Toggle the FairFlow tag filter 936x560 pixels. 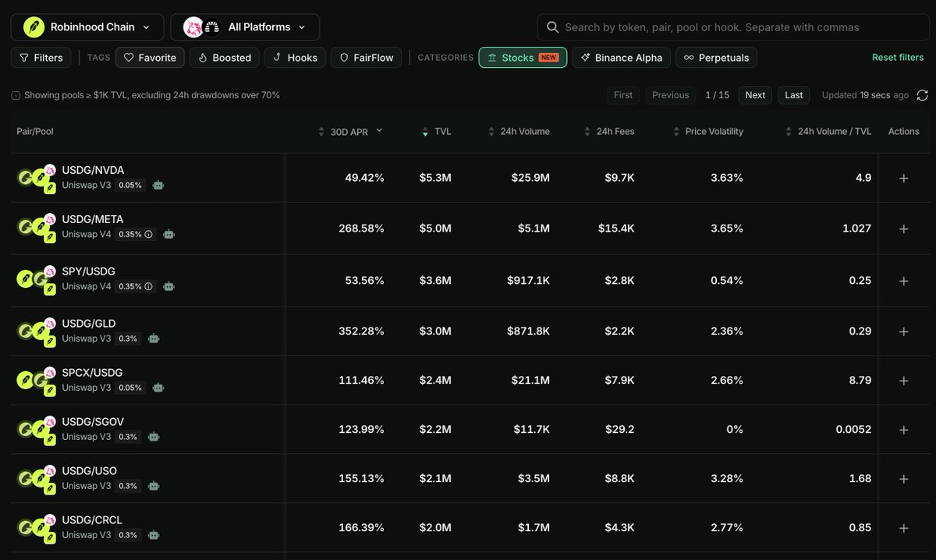pyautogui.click(x=367, y=58)
